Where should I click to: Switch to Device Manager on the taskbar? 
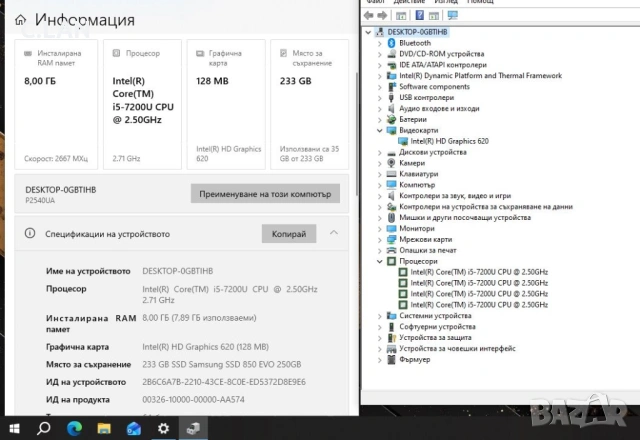[x=193, y=429]
